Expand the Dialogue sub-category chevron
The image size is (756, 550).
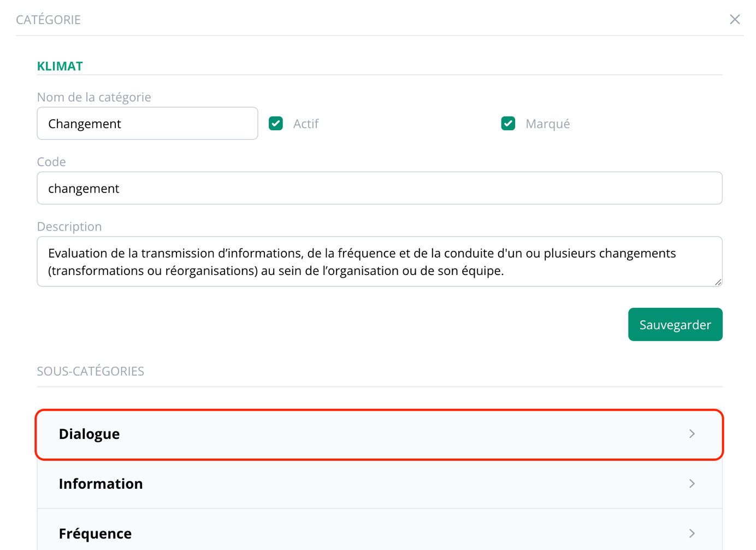click(x=692, y=434)
